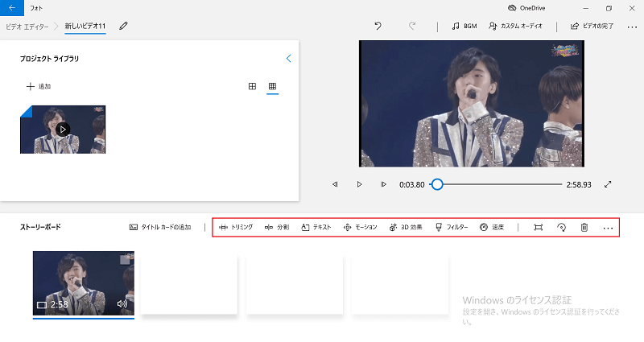Go back with the blue arrow button
This screenshot has width=644, height=342.
(12, 8)
